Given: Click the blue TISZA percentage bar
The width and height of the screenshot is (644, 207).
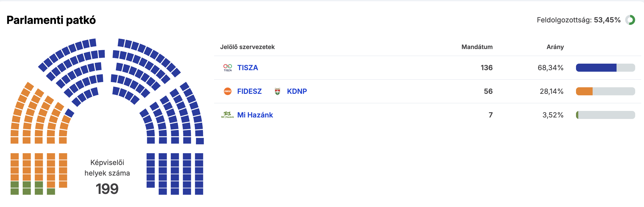Looking at the screenshot, I should [x=596, y=68].
